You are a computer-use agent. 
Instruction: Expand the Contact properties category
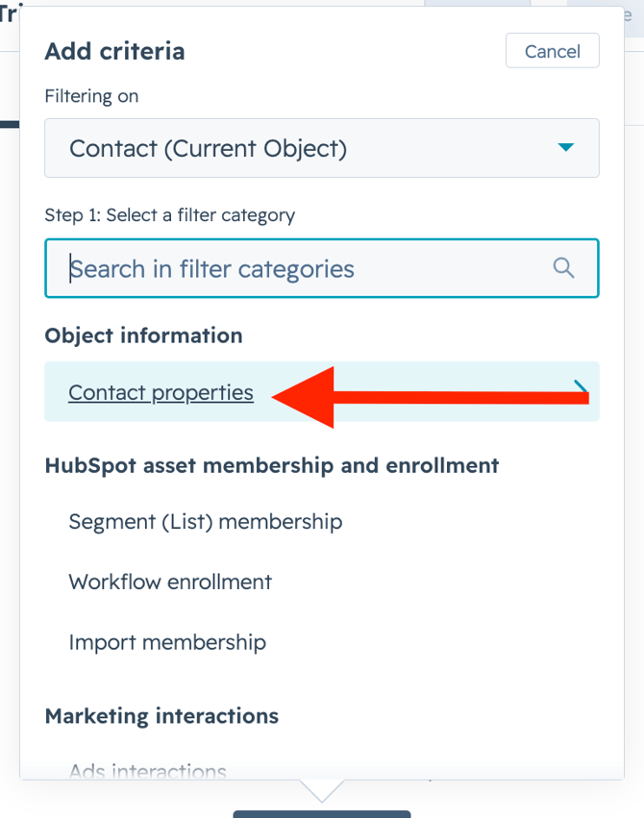[161, 392]
